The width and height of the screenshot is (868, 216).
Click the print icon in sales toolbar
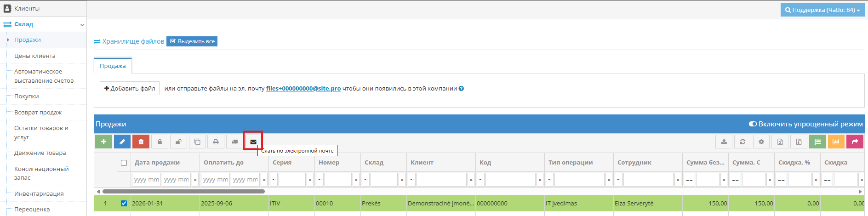tap(216, 142)
